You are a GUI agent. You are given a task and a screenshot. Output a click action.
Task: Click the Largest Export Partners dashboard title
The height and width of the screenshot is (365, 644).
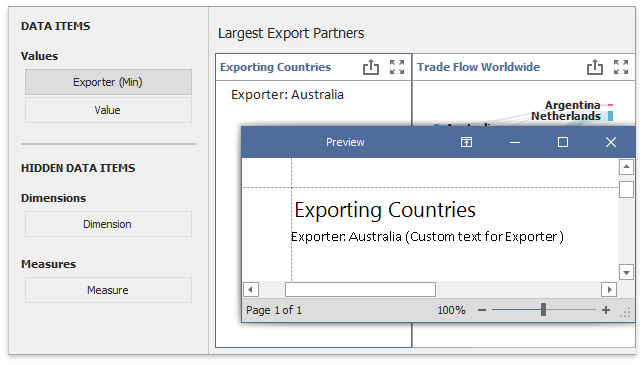(x=291, y=33)
